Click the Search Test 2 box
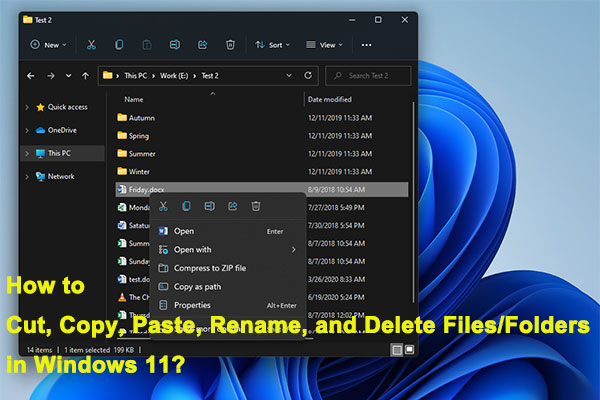 (x=368, y=76)
